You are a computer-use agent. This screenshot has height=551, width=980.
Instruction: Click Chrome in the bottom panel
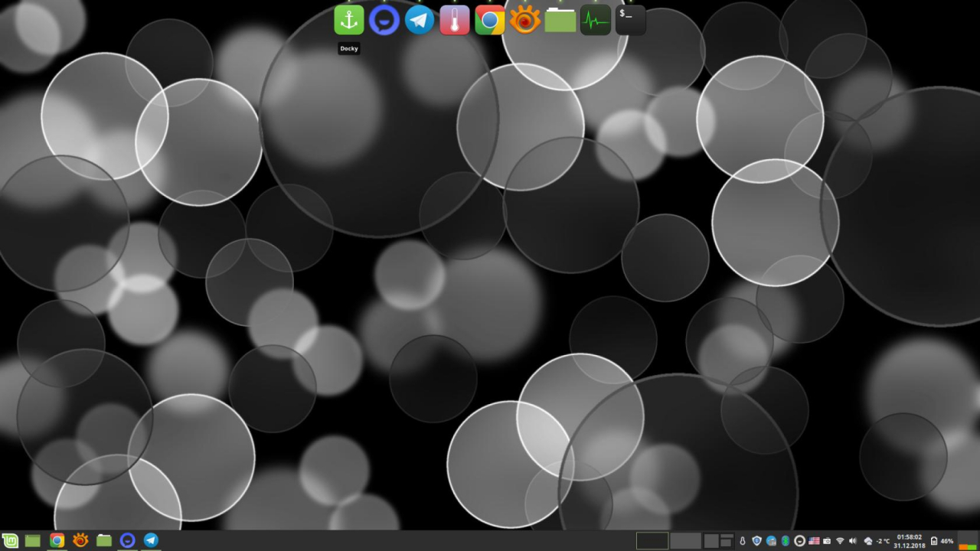tap(57, 540)
